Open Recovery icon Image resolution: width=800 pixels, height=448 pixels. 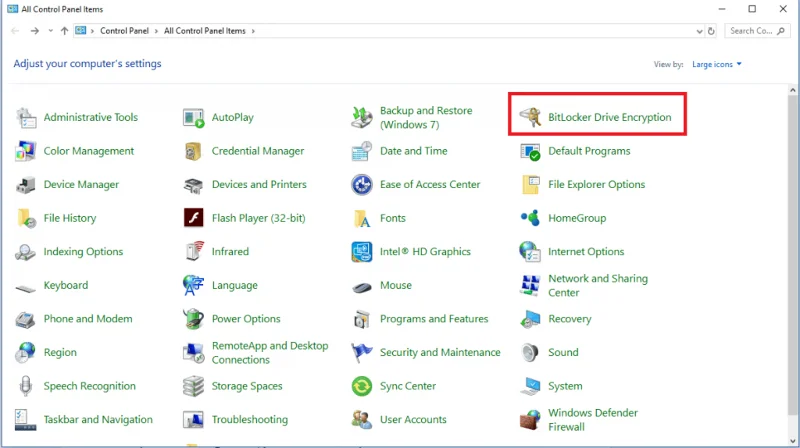point(530,319)
